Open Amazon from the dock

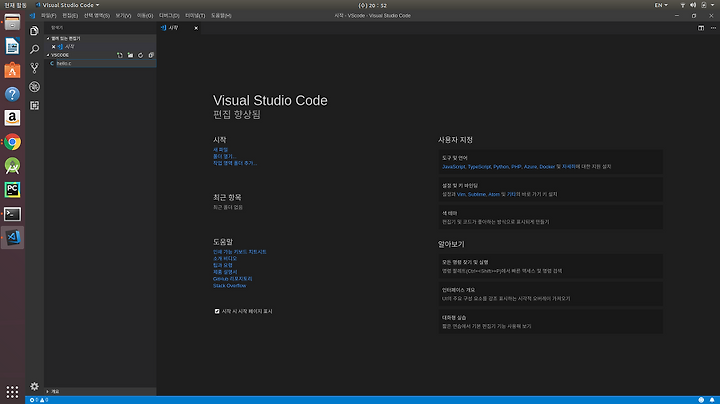pyautogui.click(x=12, y=118)
